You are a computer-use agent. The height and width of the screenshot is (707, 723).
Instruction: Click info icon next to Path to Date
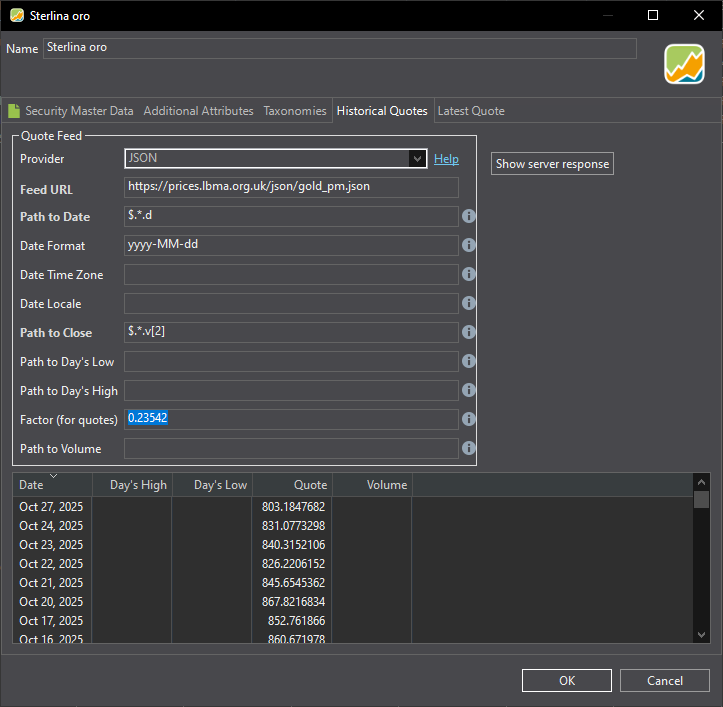(x=468, y=216)
